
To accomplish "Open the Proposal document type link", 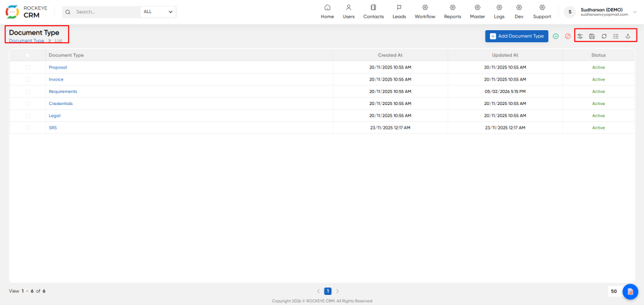I will pos(57,67).
